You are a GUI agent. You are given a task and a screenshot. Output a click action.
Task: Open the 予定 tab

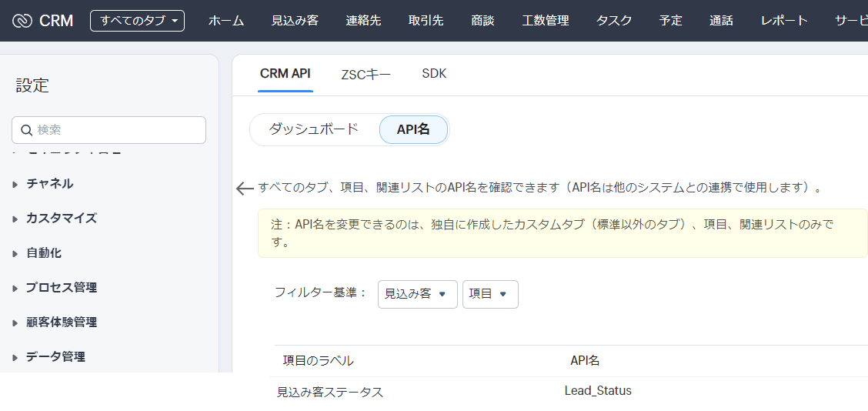671,21
